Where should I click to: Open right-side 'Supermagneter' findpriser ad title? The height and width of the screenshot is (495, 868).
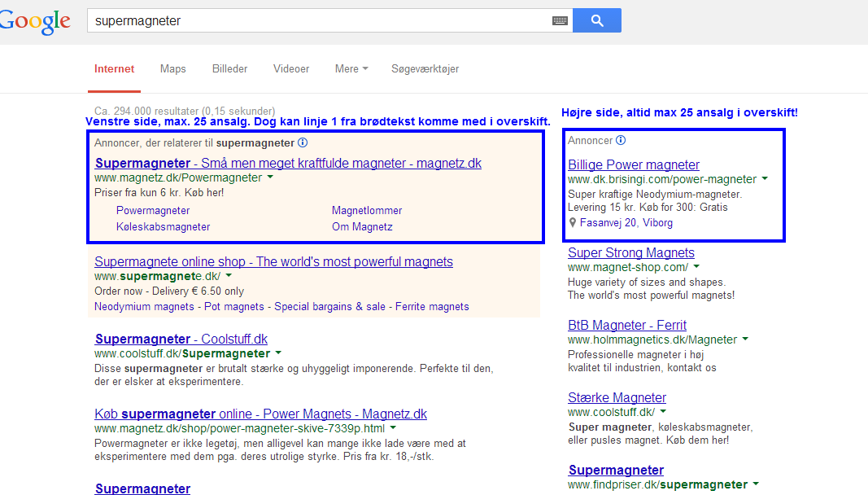coord(616,470)
